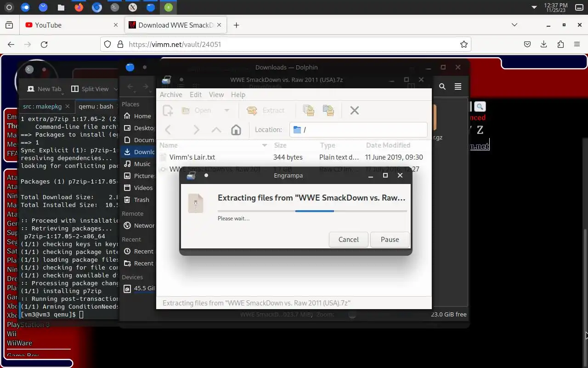The image size is (588, 368).
Task: Open Documents in Dolphin places
Action: (138, 140)
